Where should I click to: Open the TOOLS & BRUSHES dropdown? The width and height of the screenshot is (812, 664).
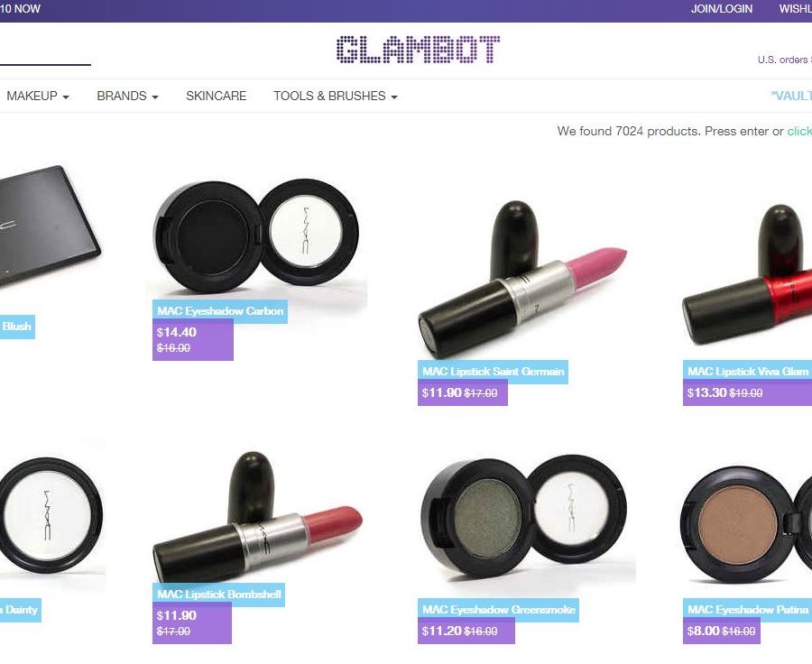pyautogui.click(x=336, y=96)
